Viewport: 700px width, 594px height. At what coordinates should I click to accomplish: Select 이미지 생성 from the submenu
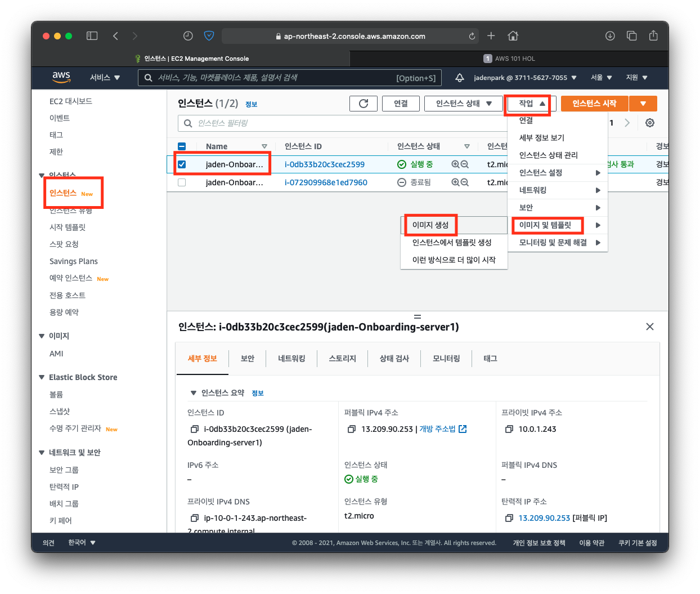tap(430, 225)
